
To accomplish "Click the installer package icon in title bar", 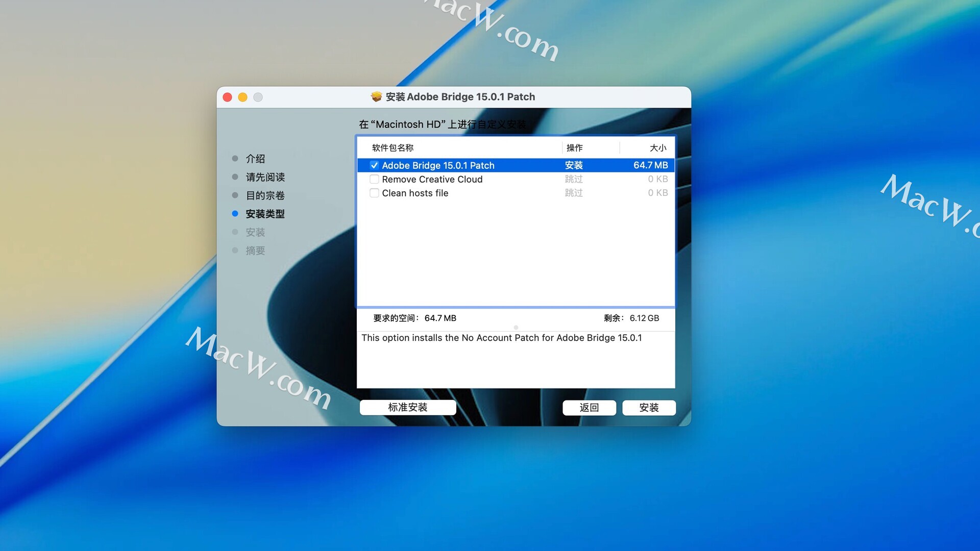I will click(377, 97).
